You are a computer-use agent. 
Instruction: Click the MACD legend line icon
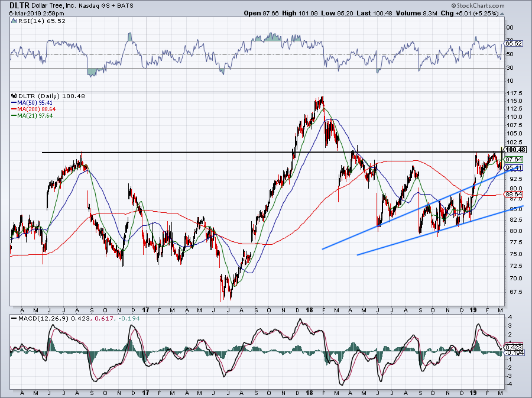click(x=14, y=319)
